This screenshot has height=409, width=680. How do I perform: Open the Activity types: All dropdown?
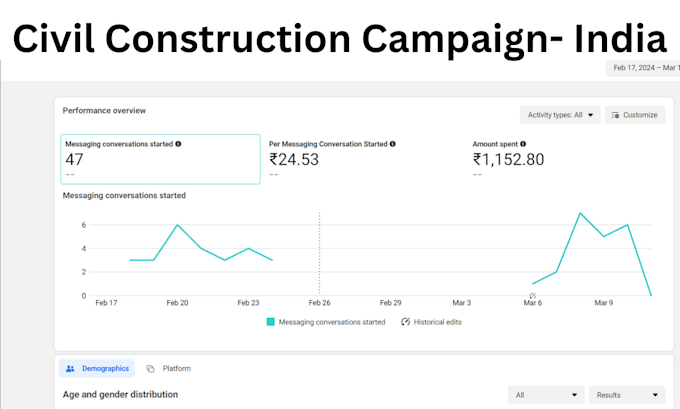click(560, 115)
